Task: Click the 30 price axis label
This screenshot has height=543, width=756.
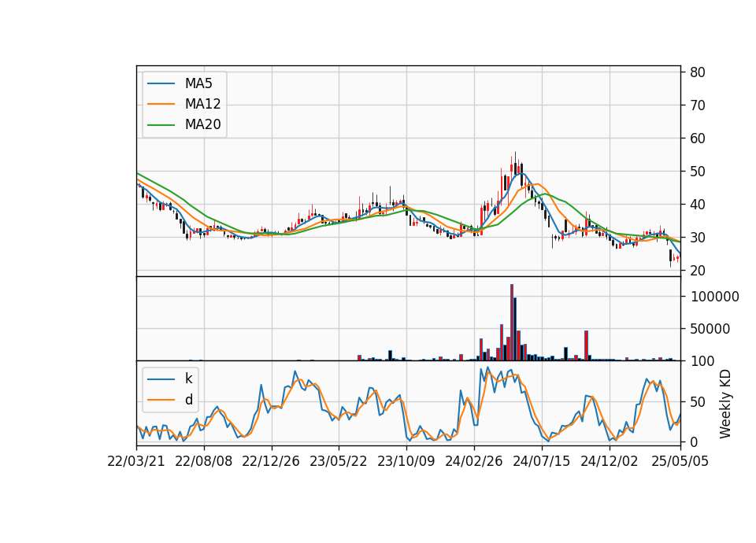Action: (698, 238)
